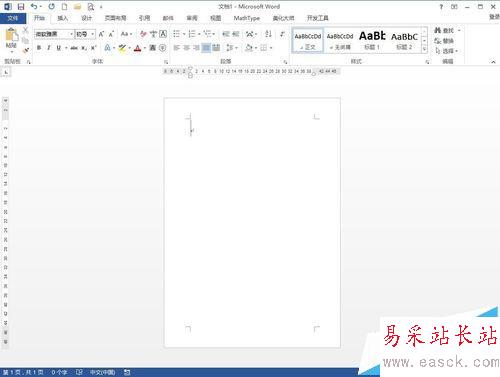Image resolution: width=500 pixels, height=377 pixels.
Task: Click the macro recording status icon
Action: [x=127, y=372]
